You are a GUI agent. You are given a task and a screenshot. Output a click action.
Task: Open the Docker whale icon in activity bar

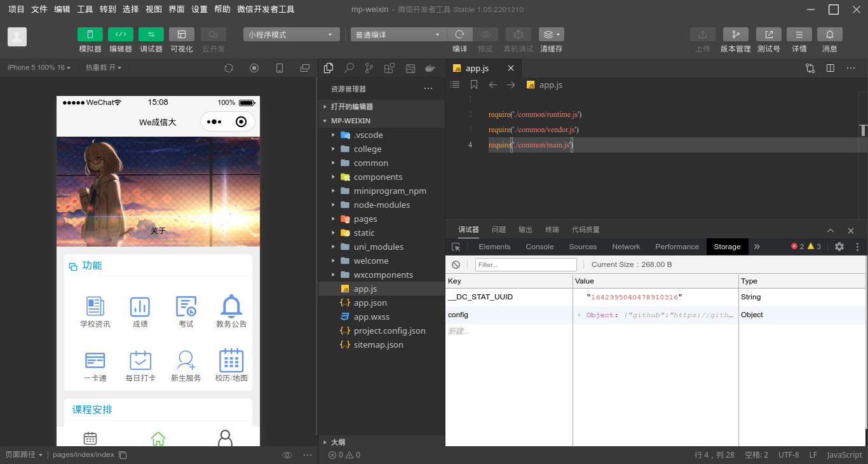point(430,68)
